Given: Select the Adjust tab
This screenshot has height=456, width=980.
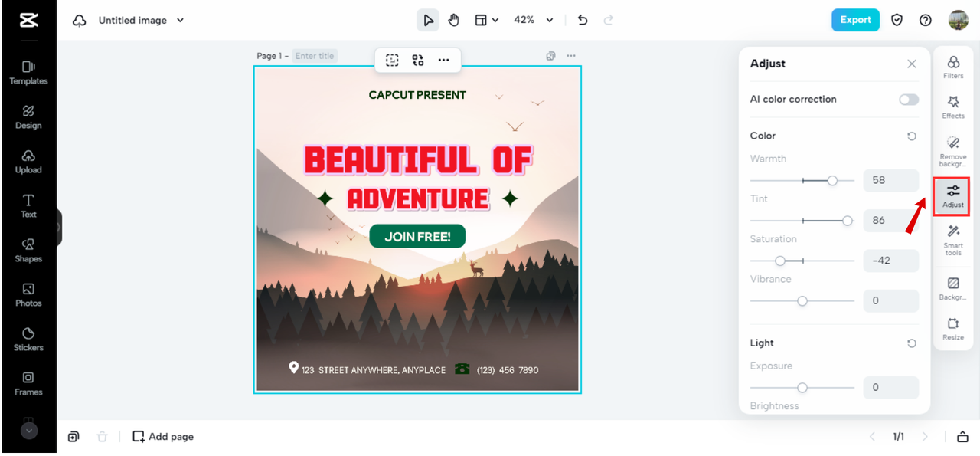Looking at the screenshot, I should tap(953, 196).
